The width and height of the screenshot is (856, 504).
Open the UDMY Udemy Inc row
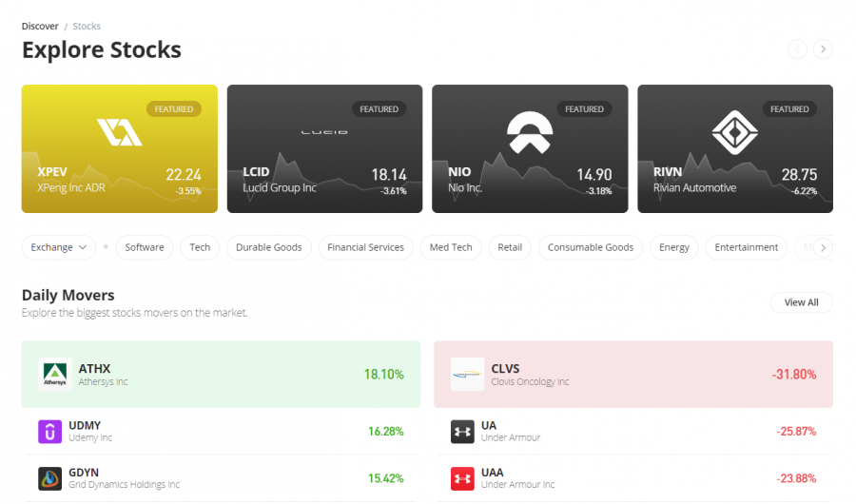[x=221, y=432]
